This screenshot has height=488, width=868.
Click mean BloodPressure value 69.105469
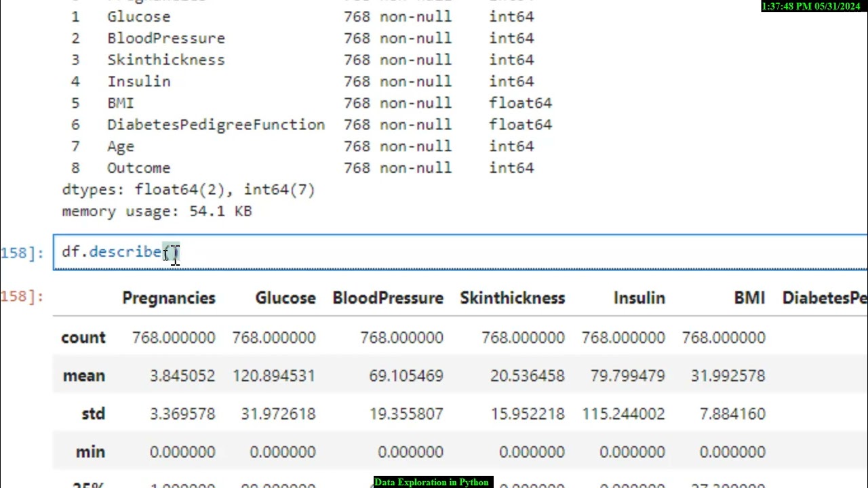pos(406,375)
